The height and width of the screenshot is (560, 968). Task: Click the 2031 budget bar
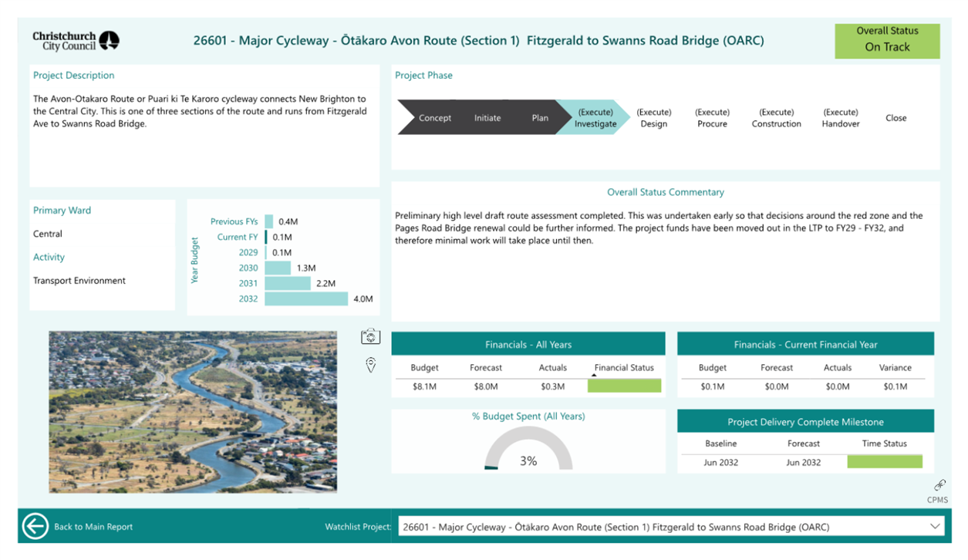(288, 283)
